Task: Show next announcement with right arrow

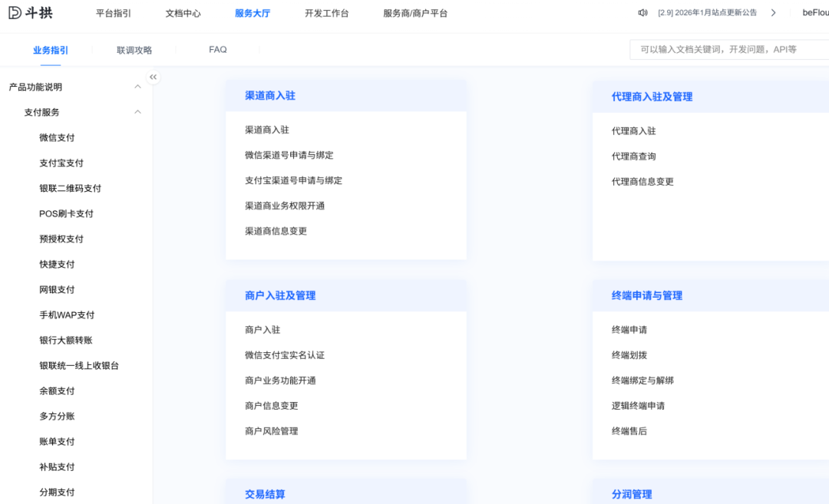Action: pyautogui.click(x=774, y=13)
